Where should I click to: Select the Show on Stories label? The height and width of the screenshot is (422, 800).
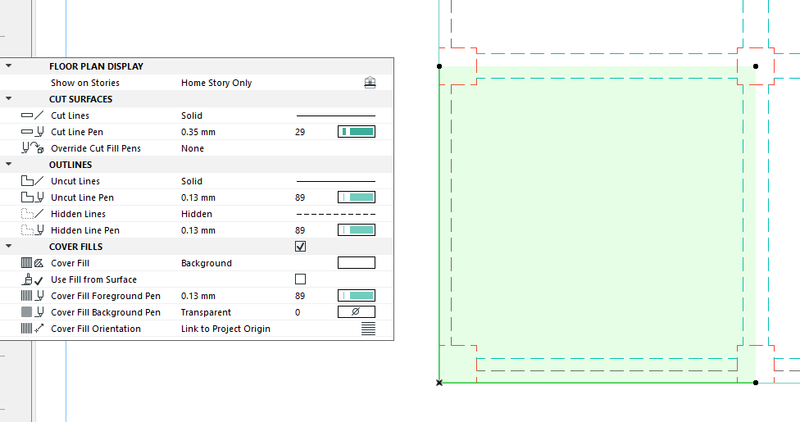[85, 83]
